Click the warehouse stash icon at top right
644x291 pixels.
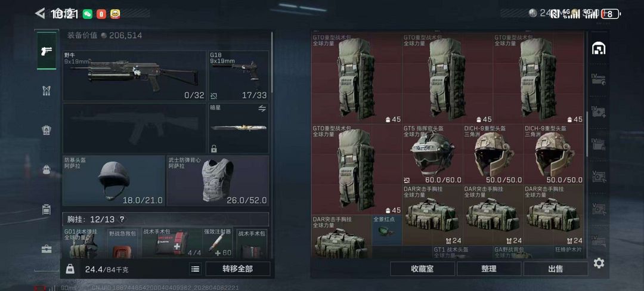[x=599, y=49]
